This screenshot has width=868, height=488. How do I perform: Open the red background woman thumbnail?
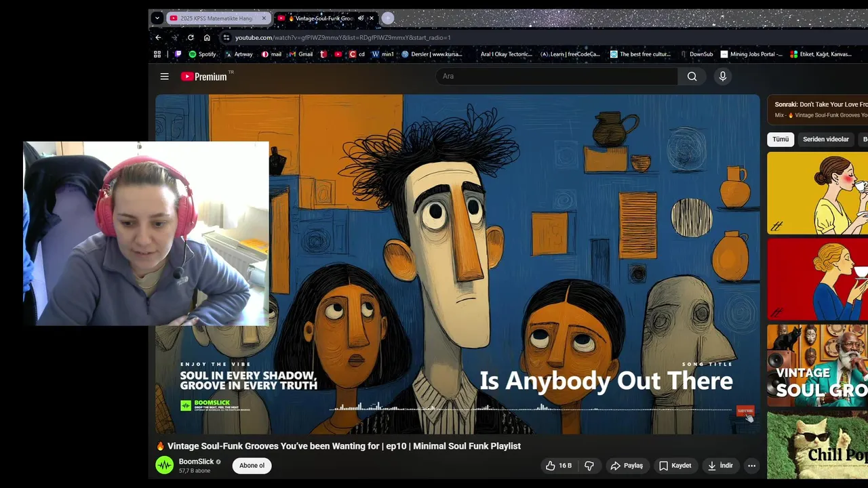pos(817,279)
